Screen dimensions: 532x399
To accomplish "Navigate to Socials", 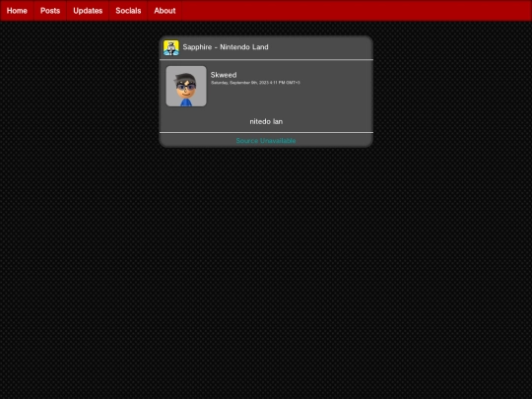I will point(128,11).
